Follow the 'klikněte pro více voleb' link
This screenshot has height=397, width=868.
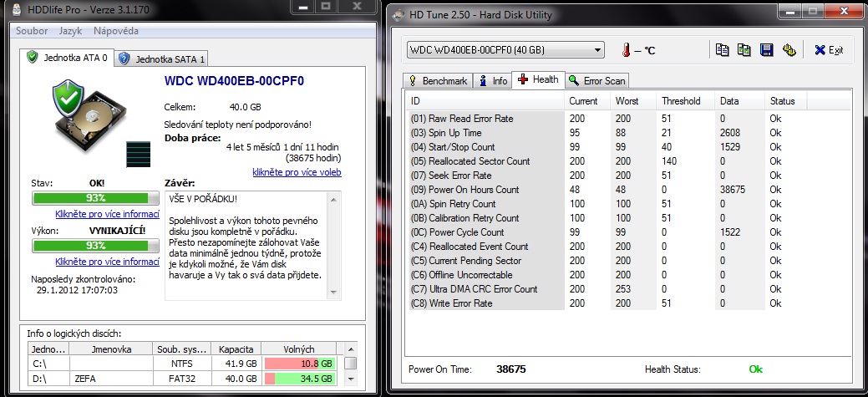pos(297,172)
